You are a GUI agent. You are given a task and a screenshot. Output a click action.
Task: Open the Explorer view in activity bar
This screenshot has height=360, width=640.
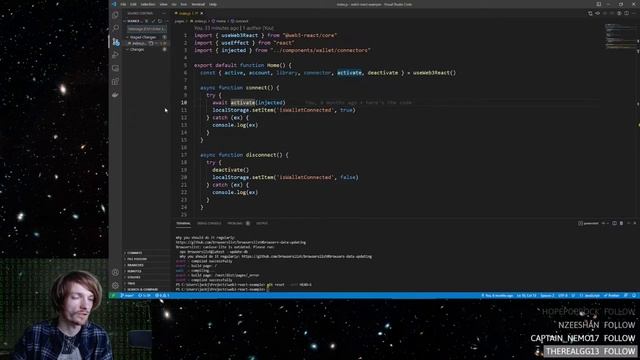click(116, 16)
